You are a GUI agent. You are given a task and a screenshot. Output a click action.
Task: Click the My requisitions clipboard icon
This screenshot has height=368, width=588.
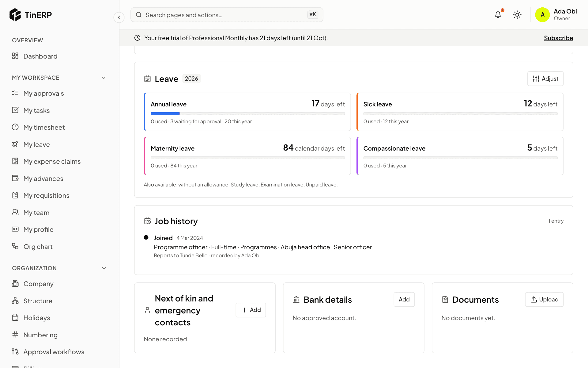pyautogui.click(x=15, y=195)
